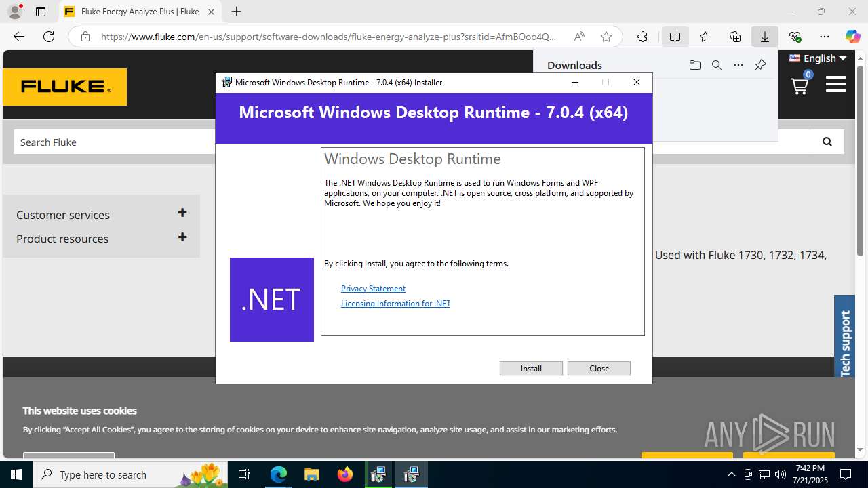868x488 pixels.
Task: Search downloads in the Downloads panel
Action: click(716, 65)
